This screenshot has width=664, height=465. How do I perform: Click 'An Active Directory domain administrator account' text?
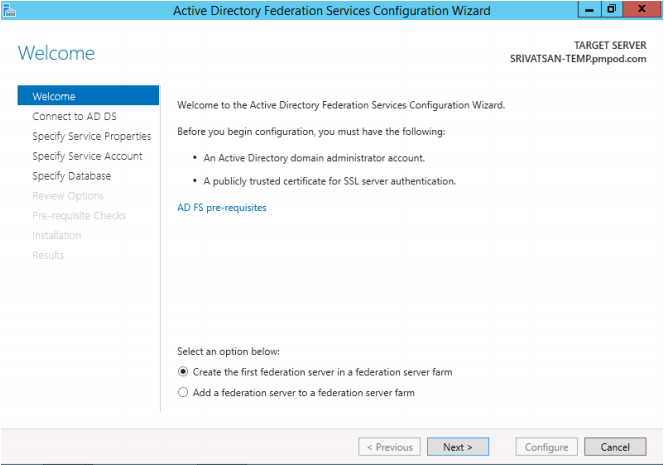[314, 158]
